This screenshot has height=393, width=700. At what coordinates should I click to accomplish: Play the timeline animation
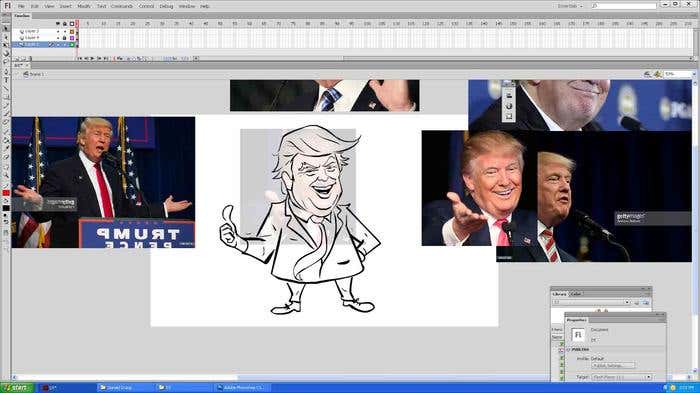coord(92,59)
